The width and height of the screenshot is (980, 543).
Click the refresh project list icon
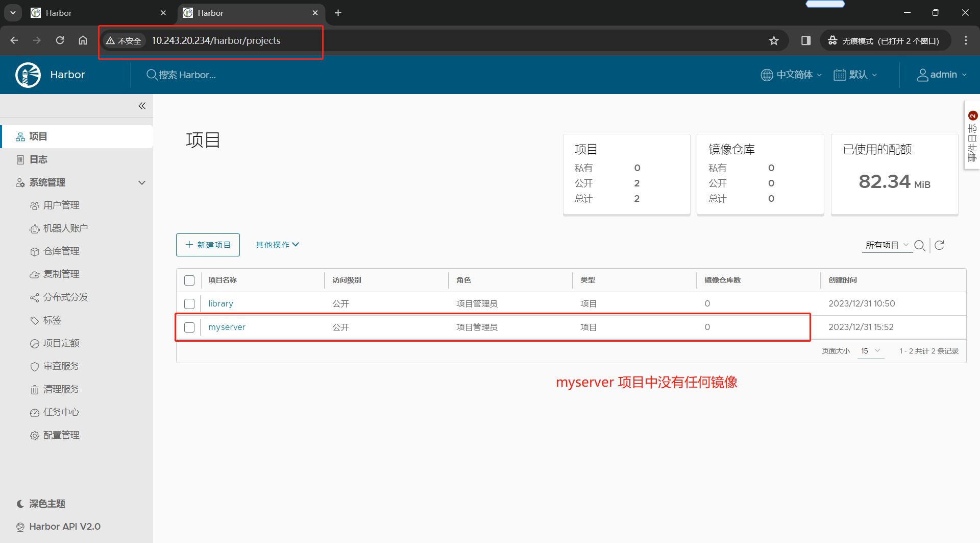point(939,245)
